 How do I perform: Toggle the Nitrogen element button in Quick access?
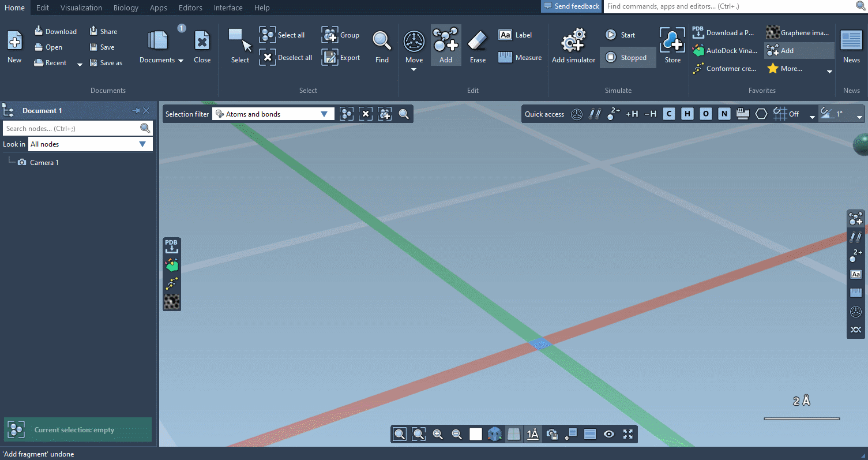724,114
